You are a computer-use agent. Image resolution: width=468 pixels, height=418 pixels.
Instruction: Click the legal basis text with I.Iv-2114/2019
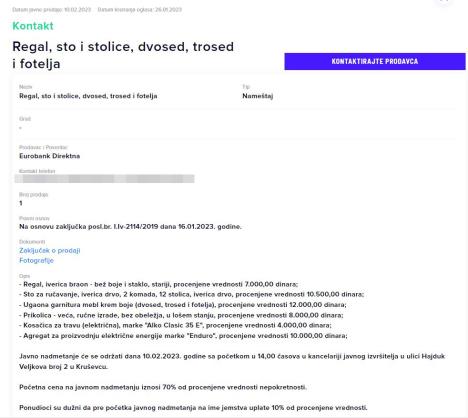pyautogui.click(x=130, y=227)
